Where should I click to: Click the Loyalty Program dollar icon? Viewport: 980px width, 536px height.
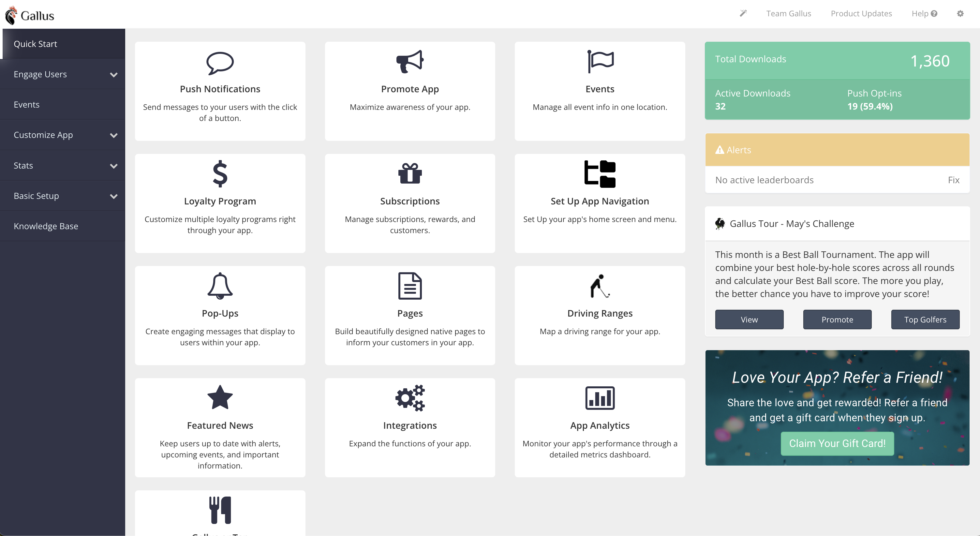220,174
